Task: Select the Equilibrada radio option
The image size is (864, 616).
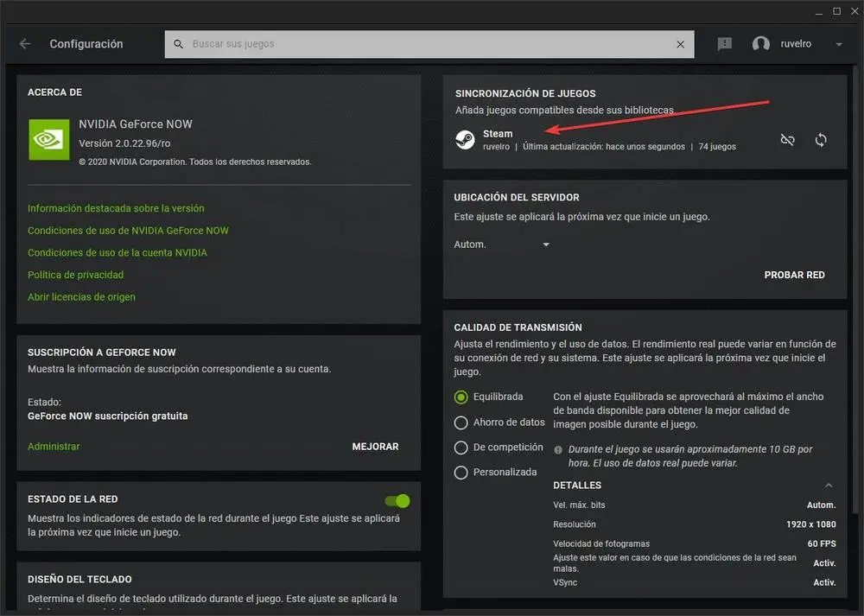Action: pos(461,397)
